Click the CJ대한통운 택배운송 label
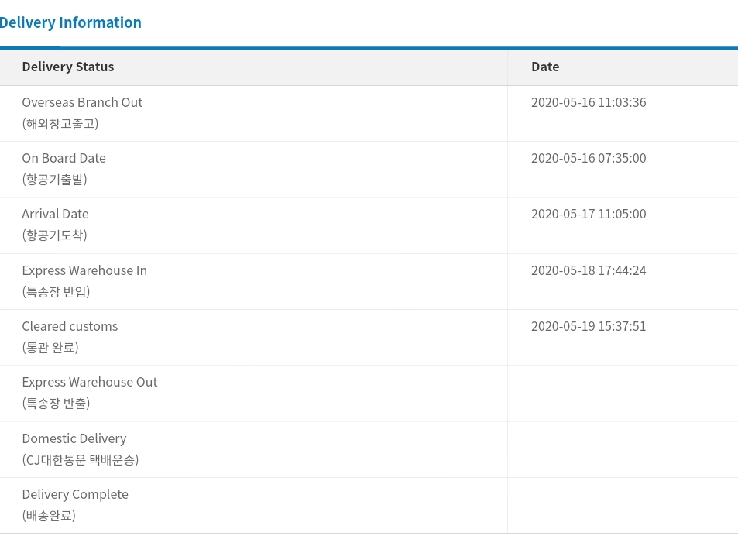Viewport: 738px width, 560px height. (x=81, y=459)
